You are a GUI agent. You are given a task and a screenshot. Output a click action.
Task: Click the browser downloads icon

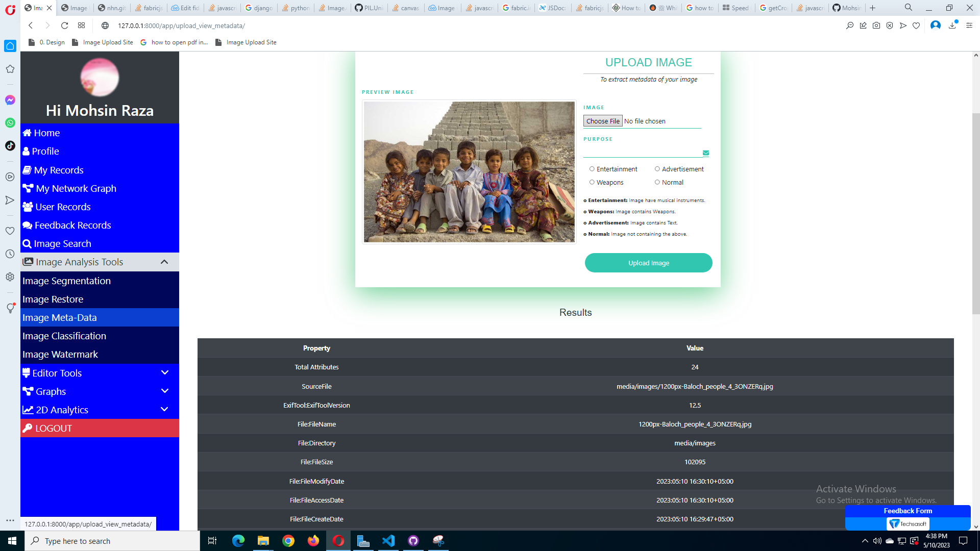952,26
